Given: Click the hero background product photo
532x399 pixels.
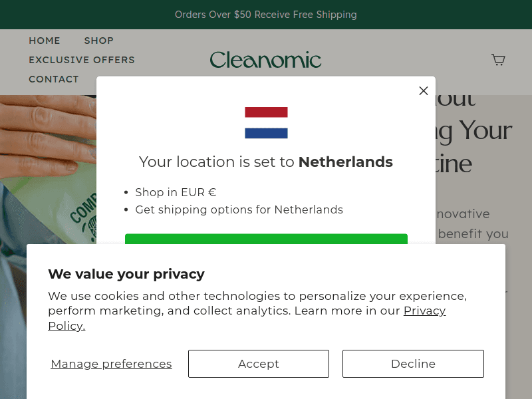Looking at the screenshot, I should (x=47, y=166).
